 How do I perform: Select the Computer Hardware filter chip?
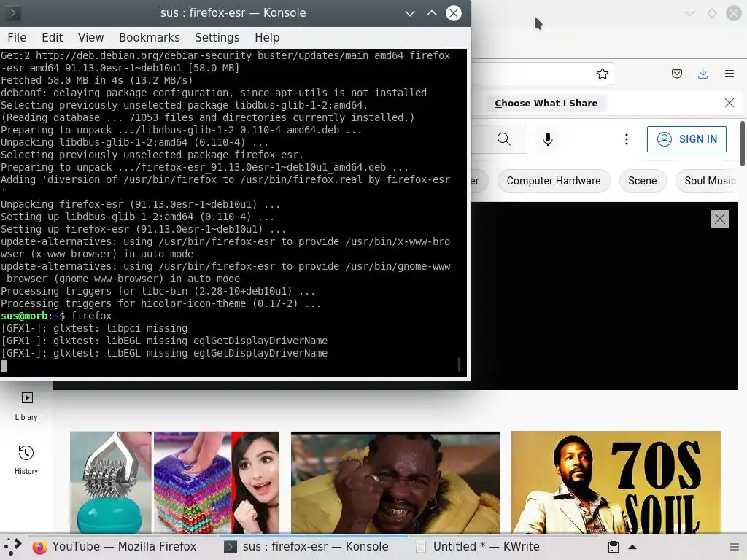[554, 181]
